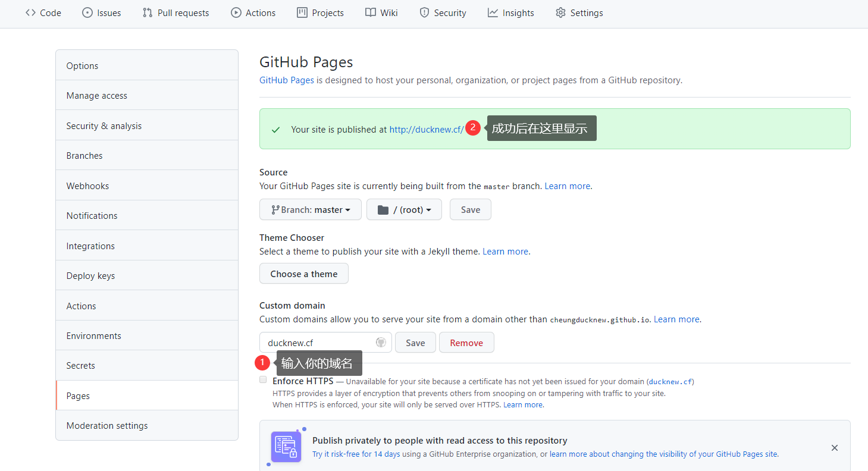868x471 pixels.
Task: Open Moderation settings
Action: (x=147, y=425)
